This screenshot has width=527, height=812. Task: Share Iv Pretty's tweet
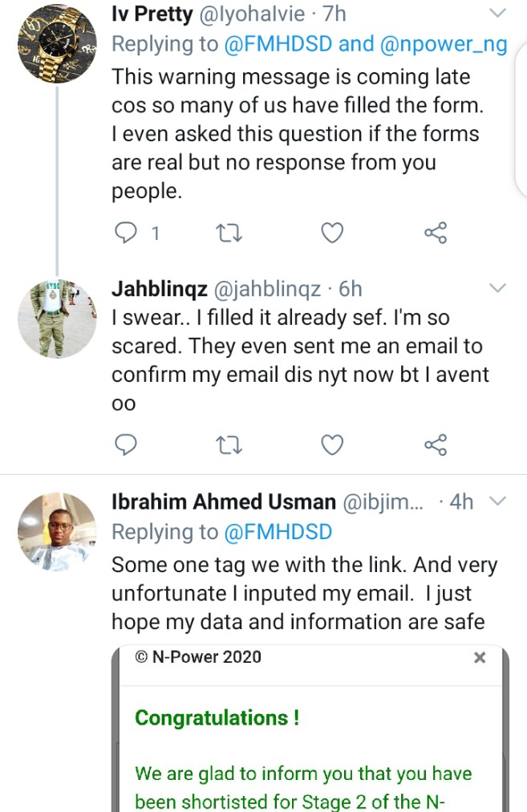pyautogui.click(x=436, y=233)
